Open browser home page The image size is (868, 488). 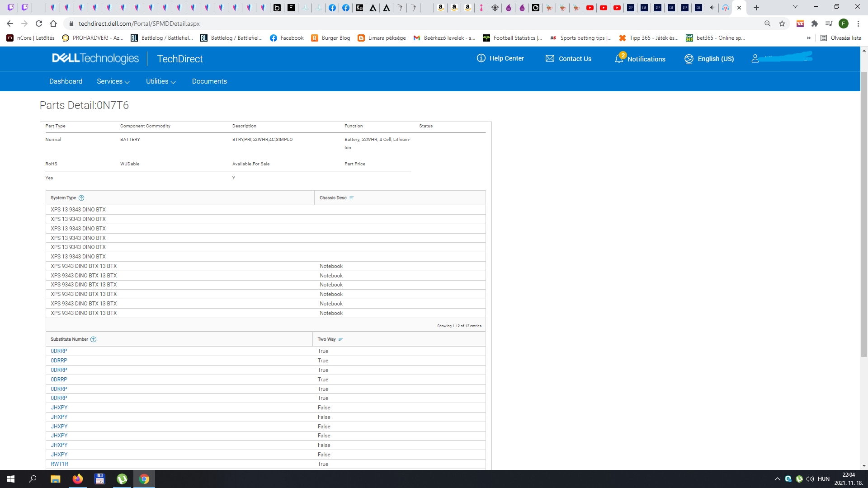point(53,23)
